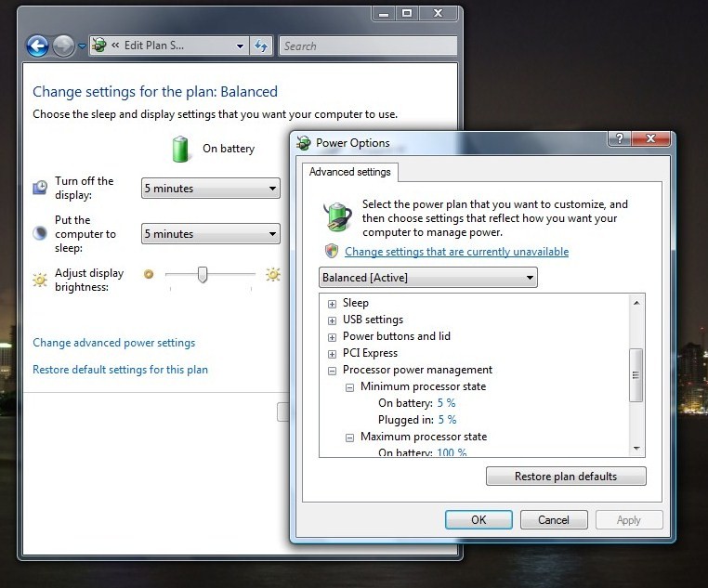Open Change advanced power settings link

coord(113,343)
